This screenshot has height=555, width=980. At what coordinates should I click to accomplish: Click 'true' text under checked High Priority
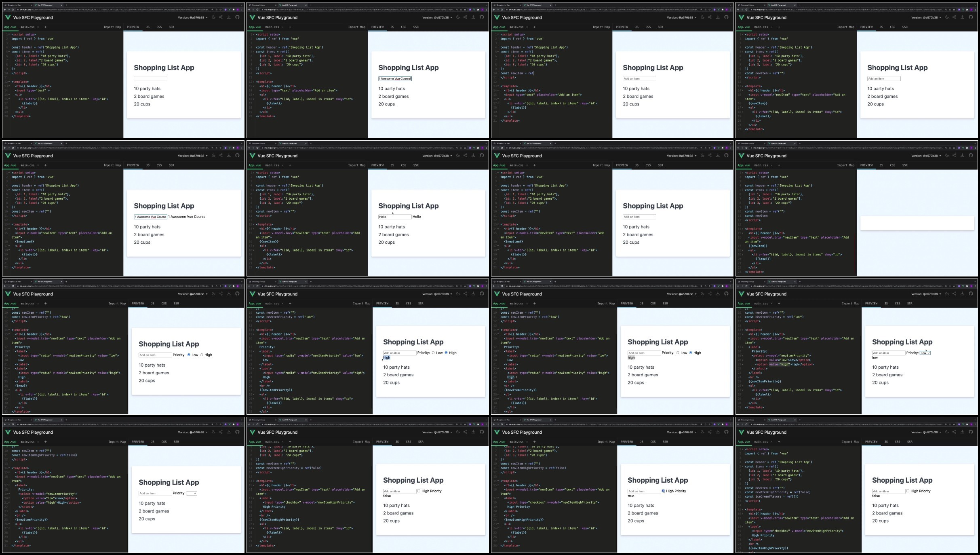point(631,496)
